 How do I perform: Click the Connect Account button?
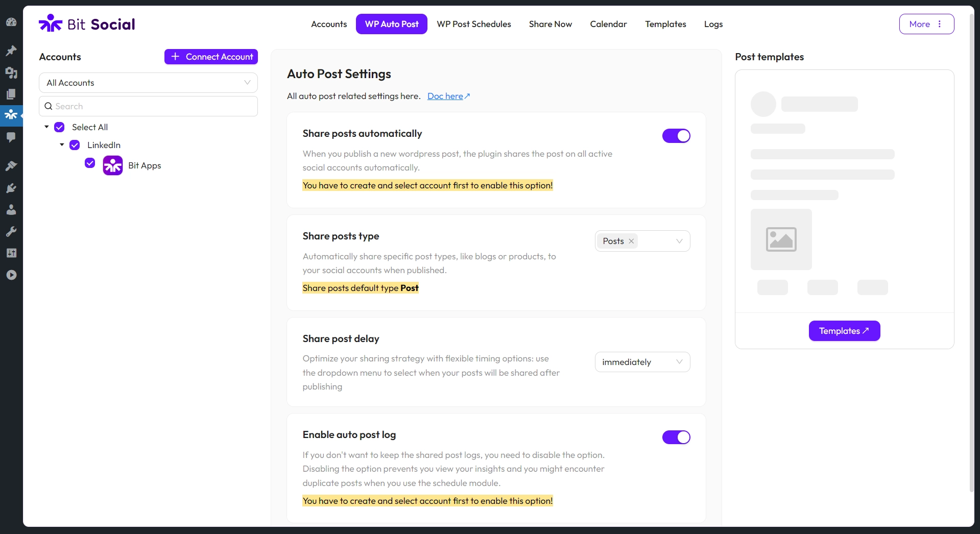pyautogui.click(x=211, y=57)
